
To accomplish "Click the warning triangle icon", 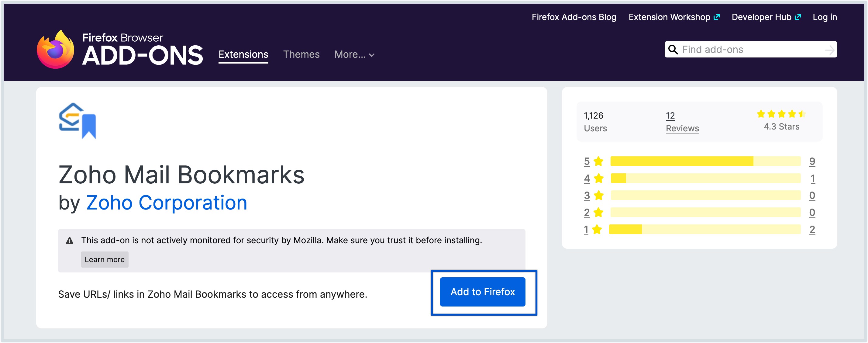I will (69, 240).
